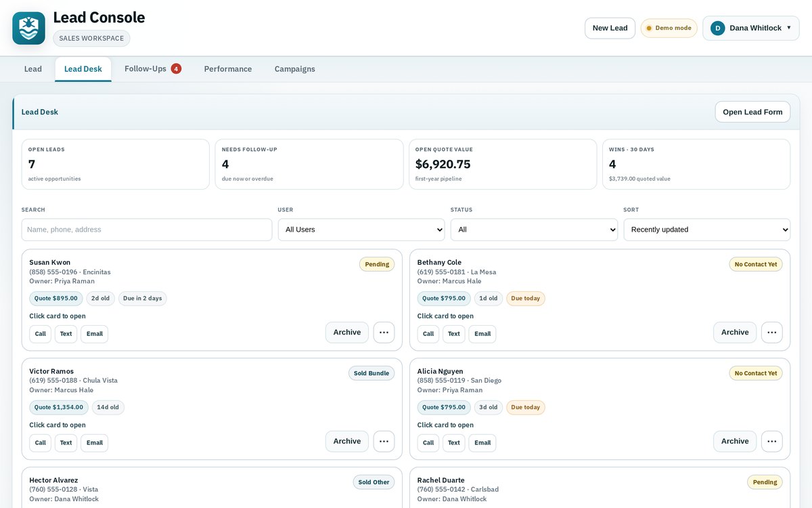Open the Campaigns tab

(x=295, y=69)
